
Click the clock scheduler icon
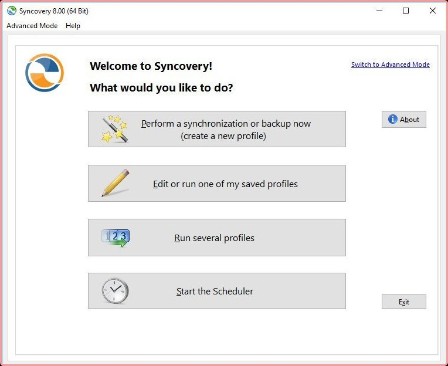115,291
